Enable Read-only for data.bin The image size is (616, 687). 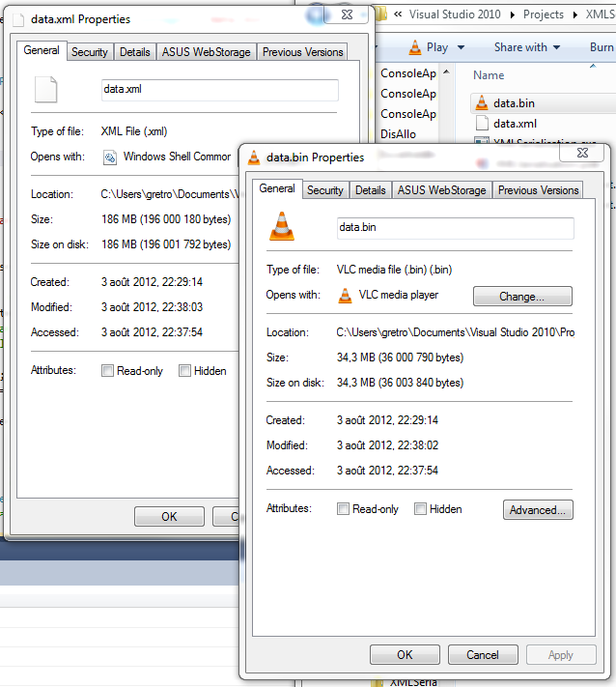point(343,509)
